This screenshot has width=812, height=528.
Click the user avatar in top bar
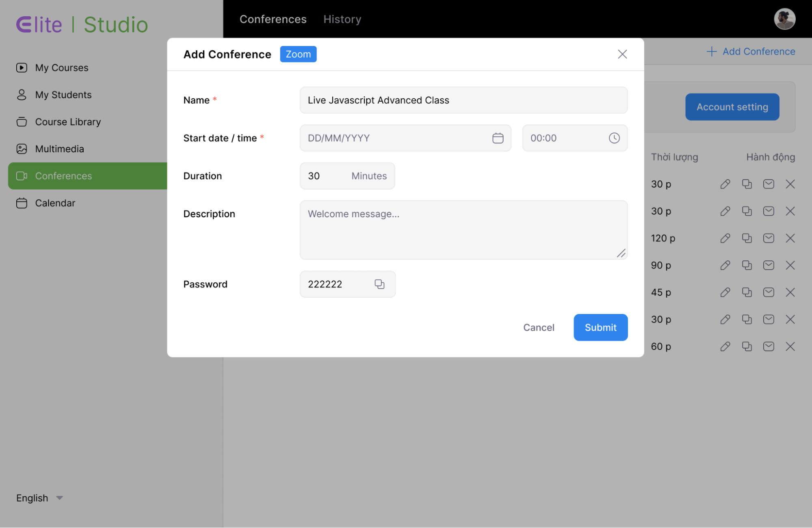(784, 19)
